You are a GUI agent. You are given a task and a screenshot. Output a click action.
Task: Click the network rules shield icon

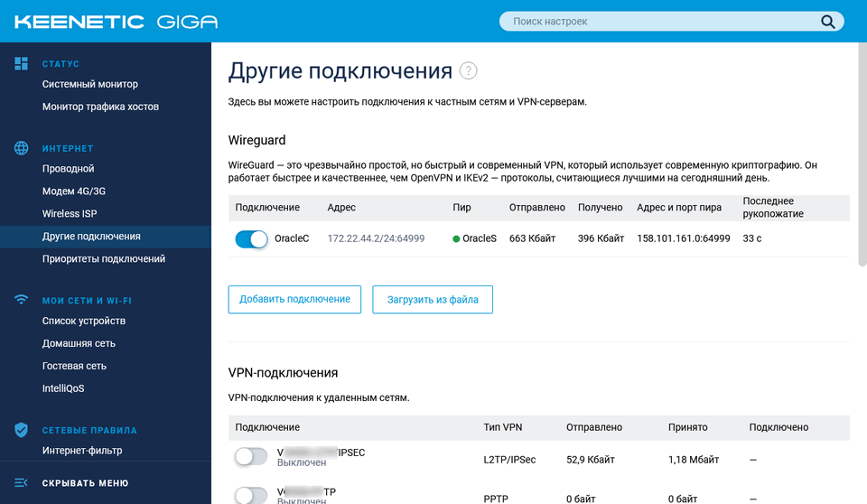pos(21,430)
